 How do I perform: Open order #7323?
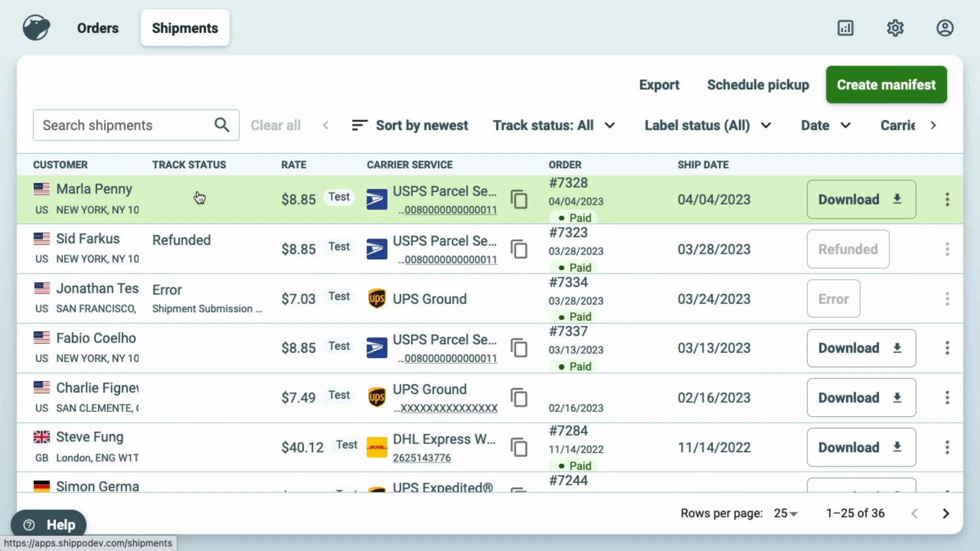coord(568,233)
